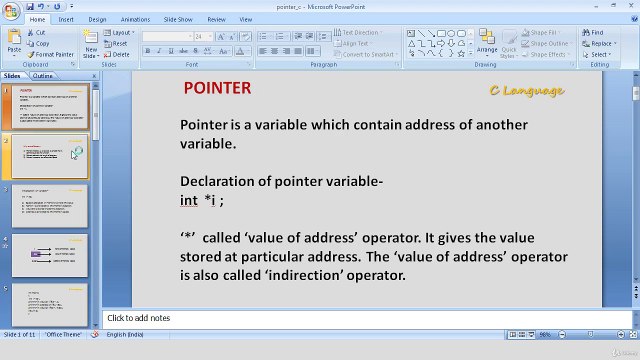This screenshot has width=640, height=360.
Task: Choose the Right Arrow shape
Action: (441, 43)
